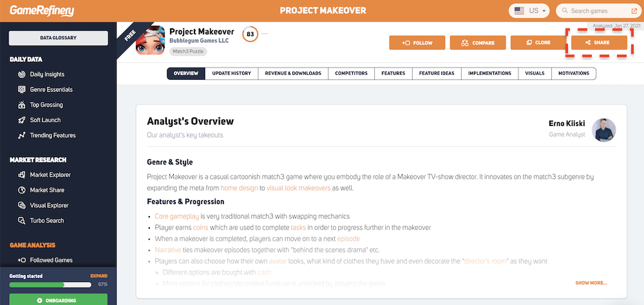644x305 pixels.
Task: Open Followed Games list
Action: (52, 260)
